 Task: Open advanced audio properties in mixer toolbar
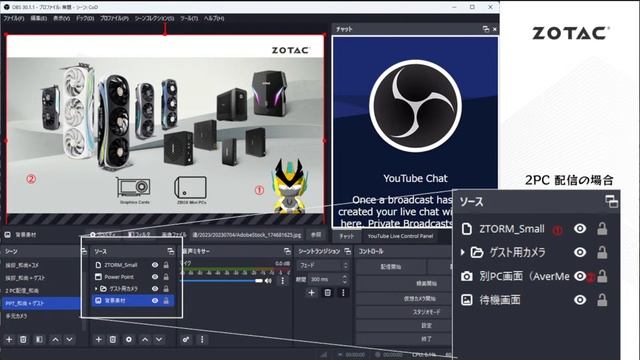[x=186, y=339]
